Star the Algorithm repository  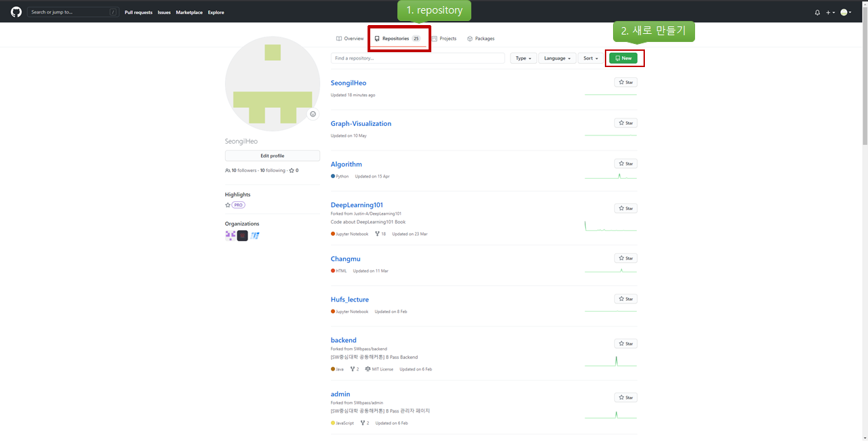626,164
